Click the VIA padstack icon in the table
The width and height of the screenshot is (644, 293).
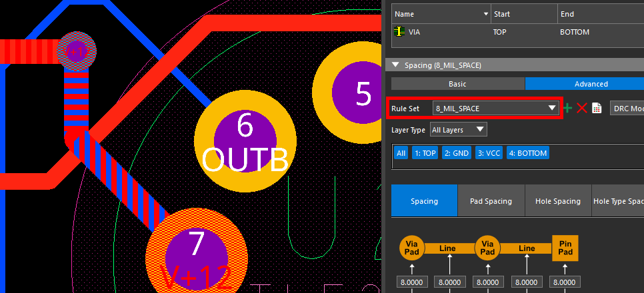399,31
